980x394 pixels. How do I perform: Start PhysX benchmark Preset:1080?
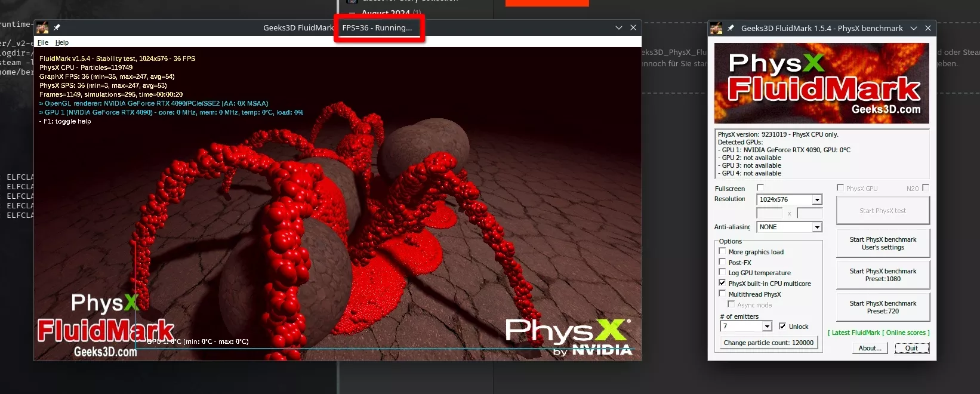[883, 275]
